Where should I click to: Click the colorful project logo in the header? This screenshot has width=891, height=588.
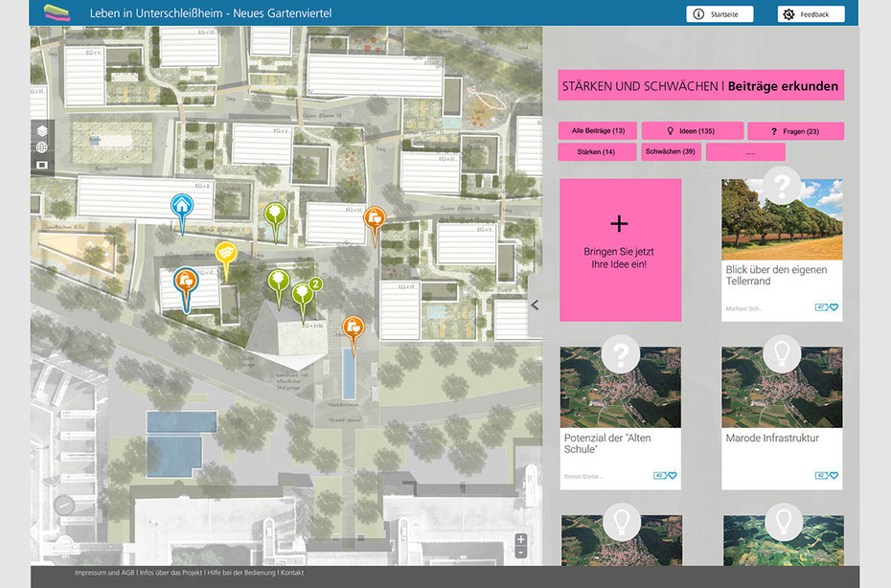tap(57, 12)
